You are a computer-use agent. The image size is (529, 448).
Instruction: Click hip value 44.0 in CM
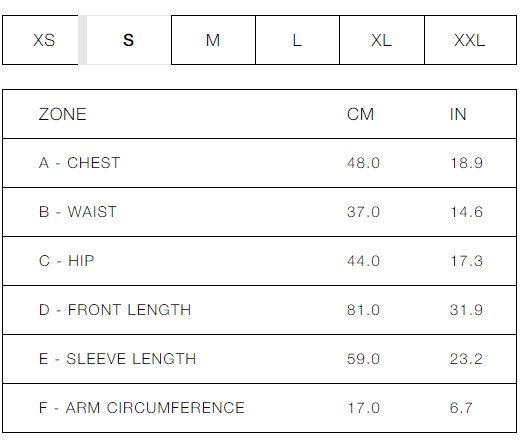(x=363, y=261)
